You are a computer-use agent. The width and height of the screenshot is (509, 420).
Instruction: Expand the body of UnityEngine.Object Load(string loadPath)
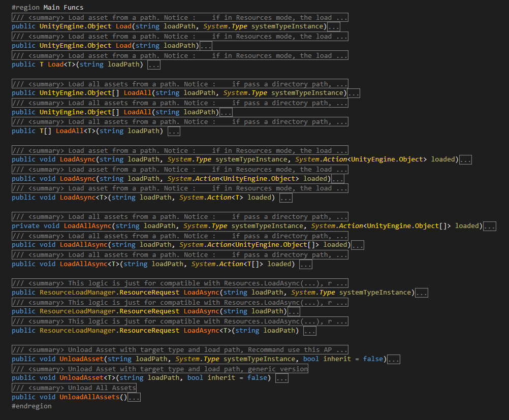coord(206,46)
